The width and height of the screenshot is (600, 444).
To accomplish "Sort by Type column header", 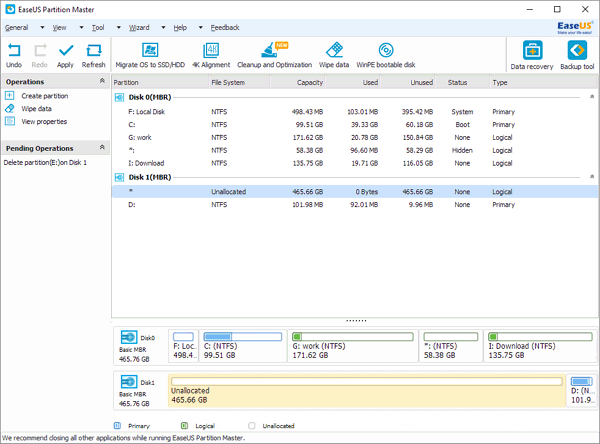I will tap(543, 82).
